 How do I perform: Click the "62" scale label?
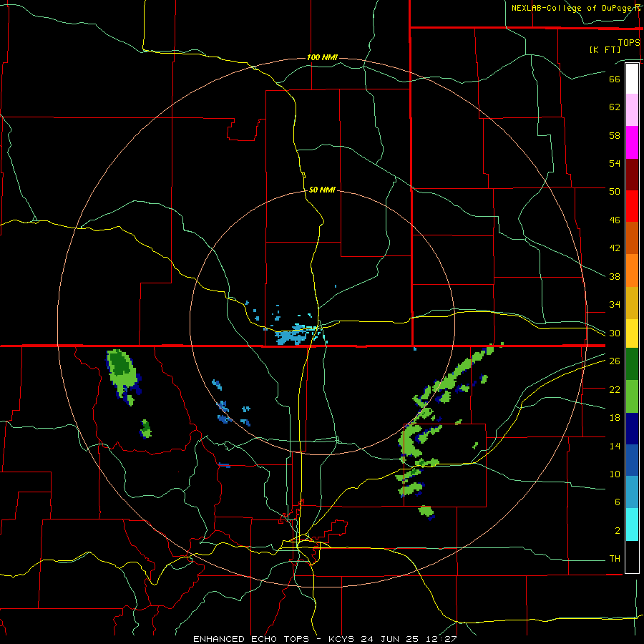pyautogui.click(x=615, y=107)
